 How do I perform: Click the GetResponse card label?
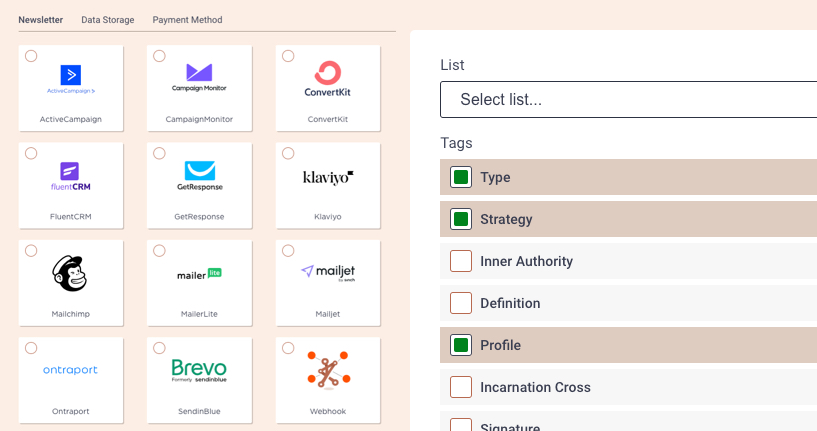[x=199, y=217]
